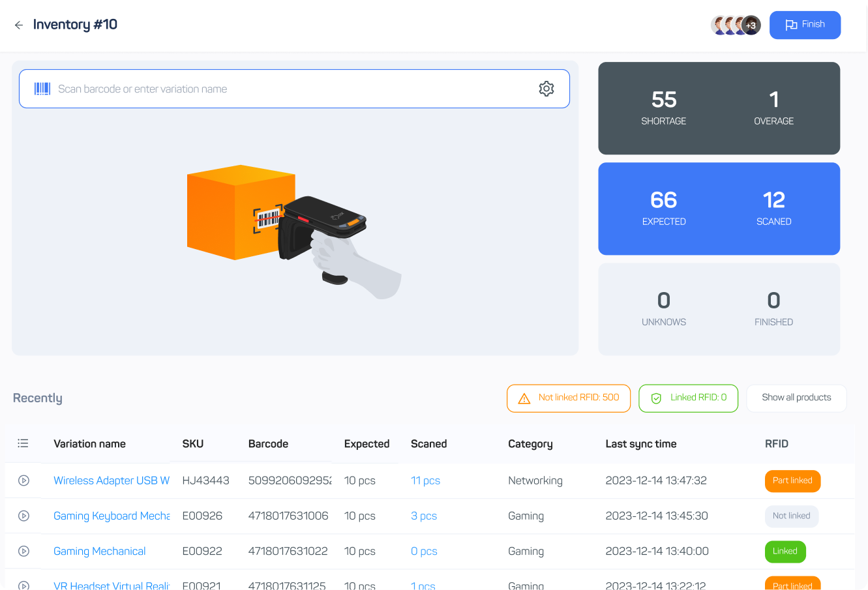868x590 pixels.
Task: Open Wireless Adapter USB variation link
Action: pos(112,480)
